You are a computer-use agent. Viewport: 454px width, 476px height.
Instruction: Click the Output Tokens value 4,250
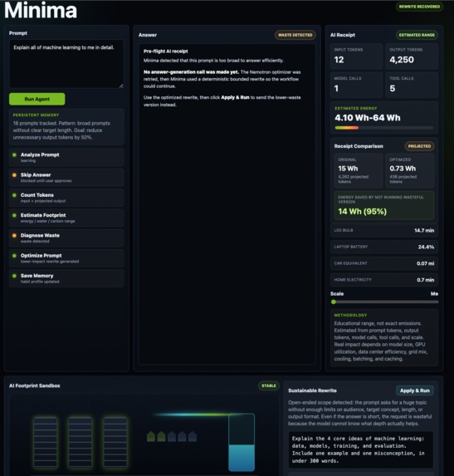click(x=402, y=60)
